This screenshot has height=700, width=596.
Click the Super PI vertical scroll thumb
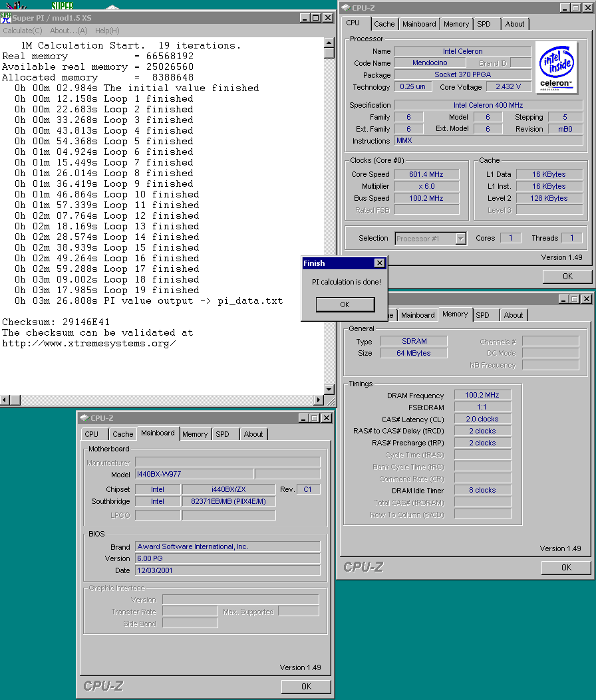pos(329,53)
